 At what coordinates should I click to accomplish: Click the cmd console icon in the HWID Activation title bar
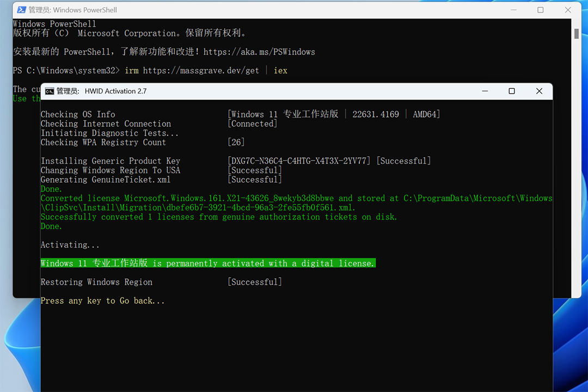(x=49, y=91)
